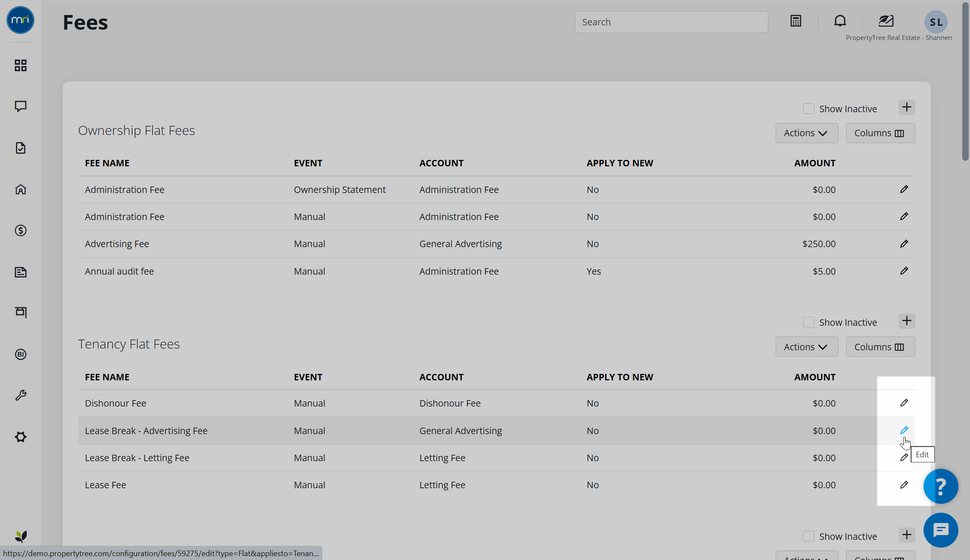Image resolution: width=970 pixels, height=560 pixels.
Task: Sort Ownership fees by APPLY TO NEW header
Action: (x=620, y=163)
